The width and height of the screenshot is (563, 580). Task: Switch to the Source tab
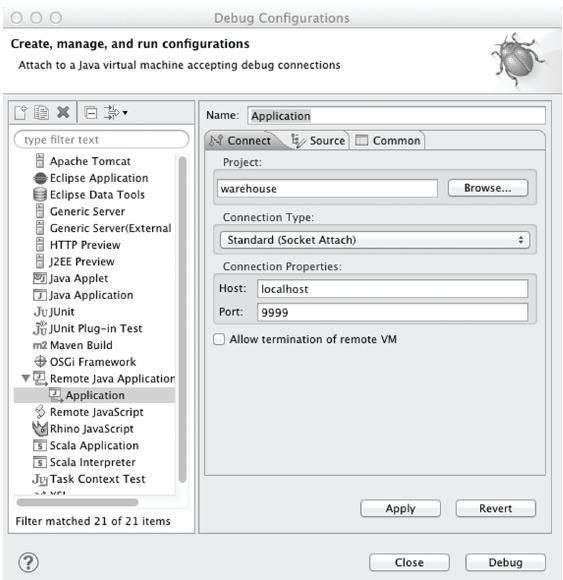(x=318, y=141)
